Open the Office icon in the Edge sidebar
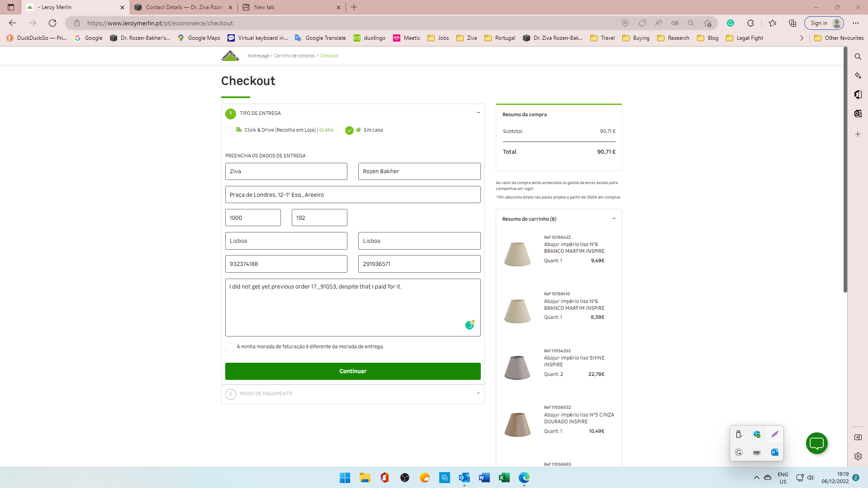This screenshot has height=488, width=868. (x=858, y=95)
